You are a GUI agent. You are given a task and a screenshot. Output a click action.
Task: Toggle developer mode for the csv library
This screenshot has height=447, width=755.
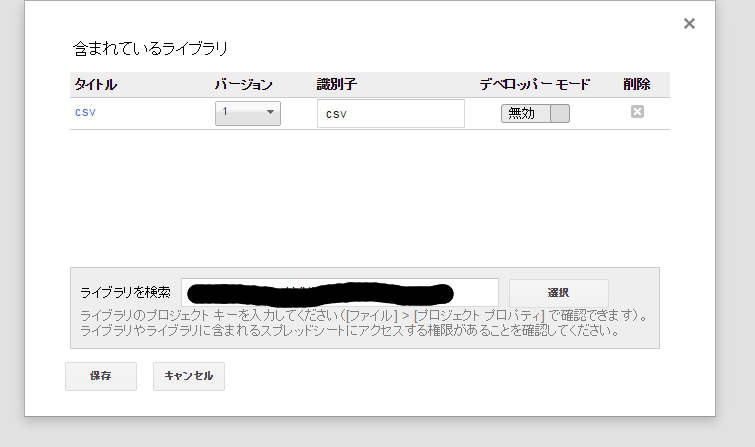point(535,114)
